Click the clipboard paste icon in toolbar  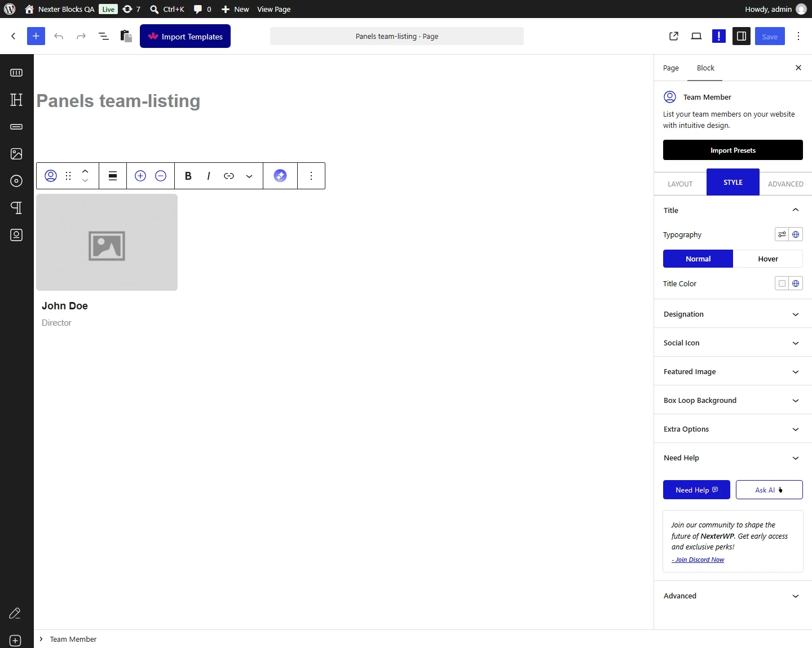tap(126, 36)
